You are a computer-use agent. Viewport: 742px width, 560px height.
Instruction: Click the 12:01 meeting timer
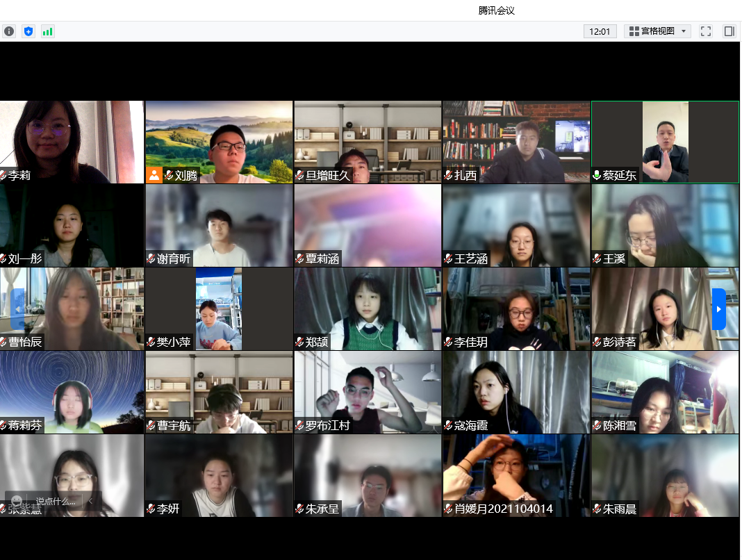600,31
